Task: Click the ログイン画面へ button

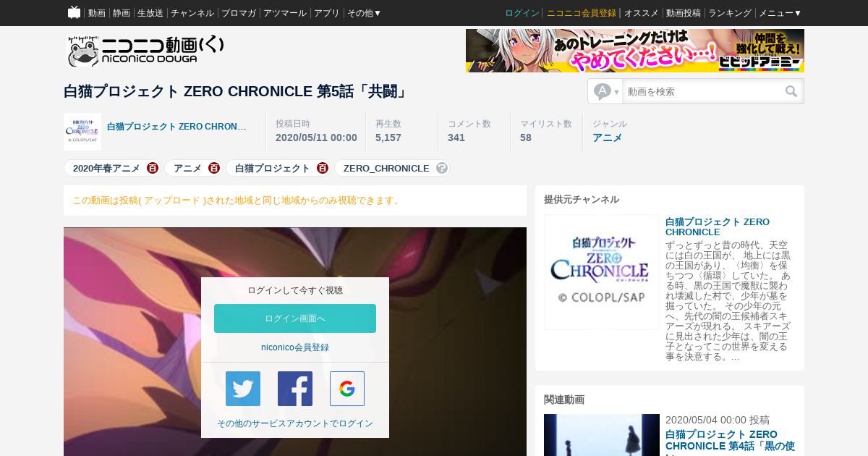Action: coord(295,318)
